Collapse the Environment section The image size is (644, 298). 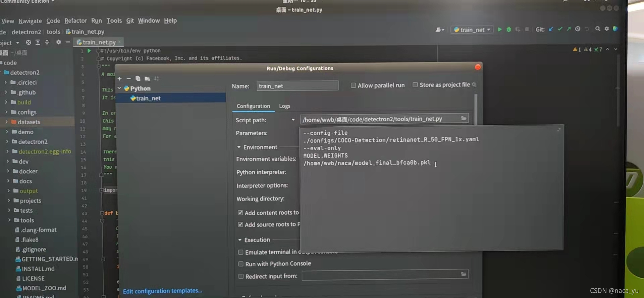click(x=239, y=147)
